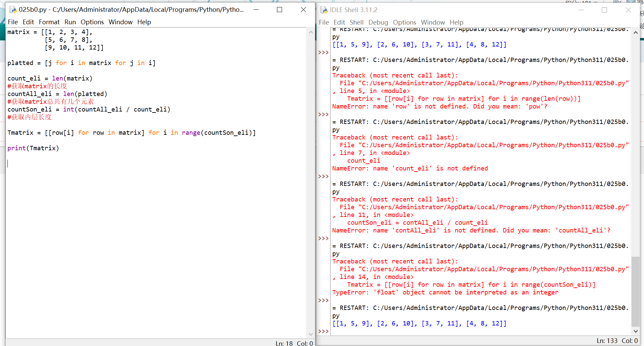Close the IDLE Shell window

click(628, 10)
